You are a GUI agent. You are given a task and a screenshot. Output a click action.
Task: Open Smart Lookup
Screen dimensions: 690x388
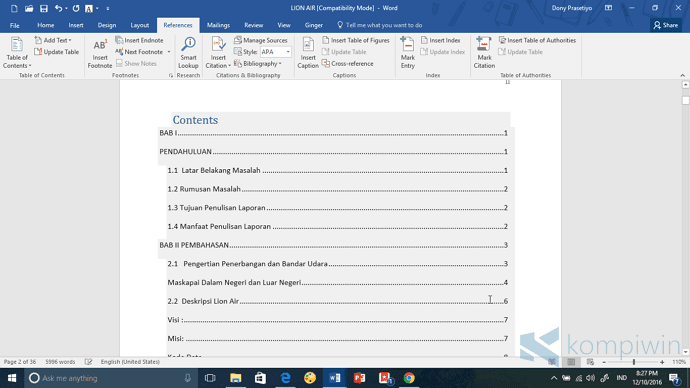[x=188, y=53]
